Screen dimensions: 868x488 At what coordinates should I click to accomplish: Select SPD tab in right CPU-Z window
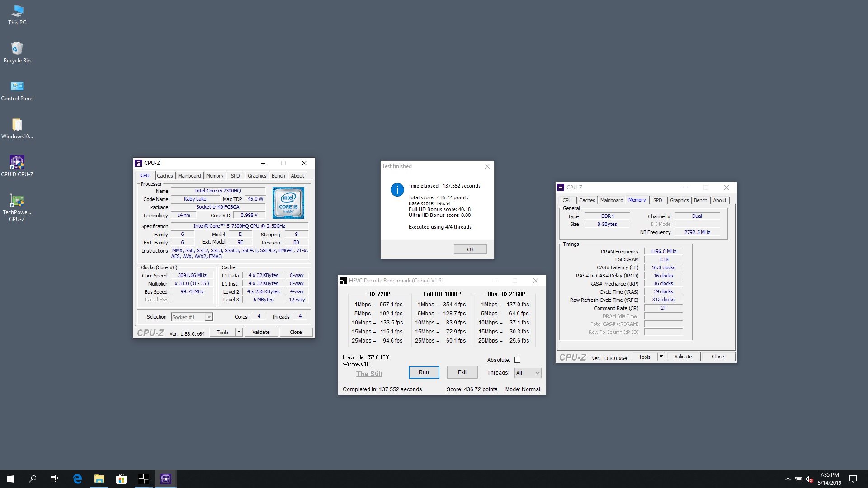(x=658, y=200)
